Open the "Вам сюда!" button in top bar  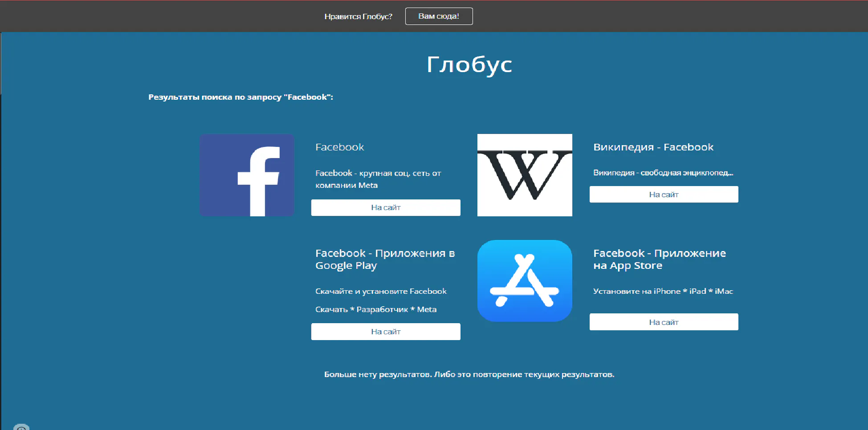[439, 16]
